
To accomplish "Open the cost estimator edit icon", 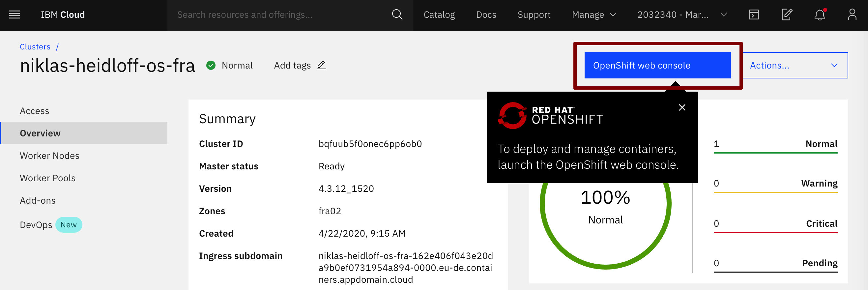I will coord(787,15).
